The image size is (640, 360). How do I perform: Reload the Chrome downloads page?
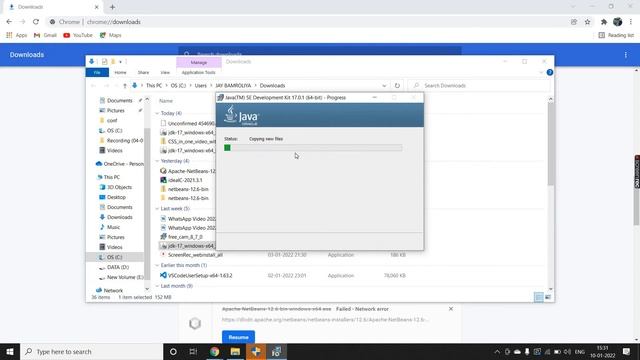(36, 22)
